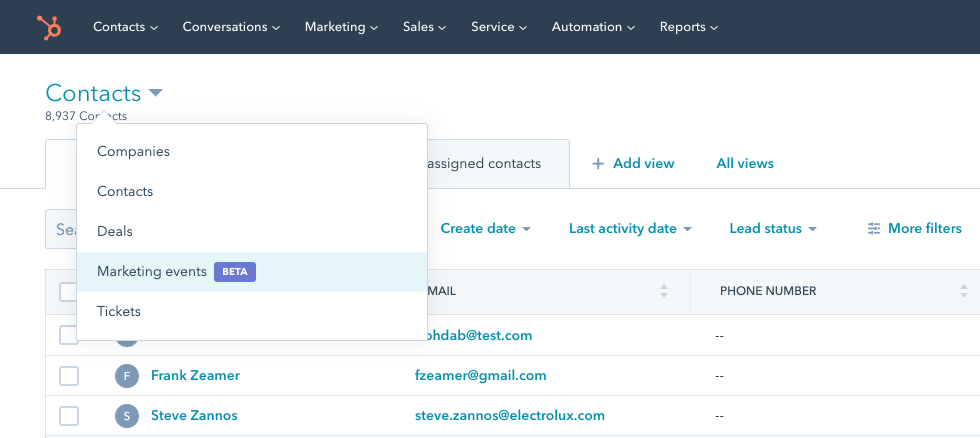Sort by the Phone Number column arrows
Image resolution: width=980 pixels, height=438 pixels.
pos(963,291)
